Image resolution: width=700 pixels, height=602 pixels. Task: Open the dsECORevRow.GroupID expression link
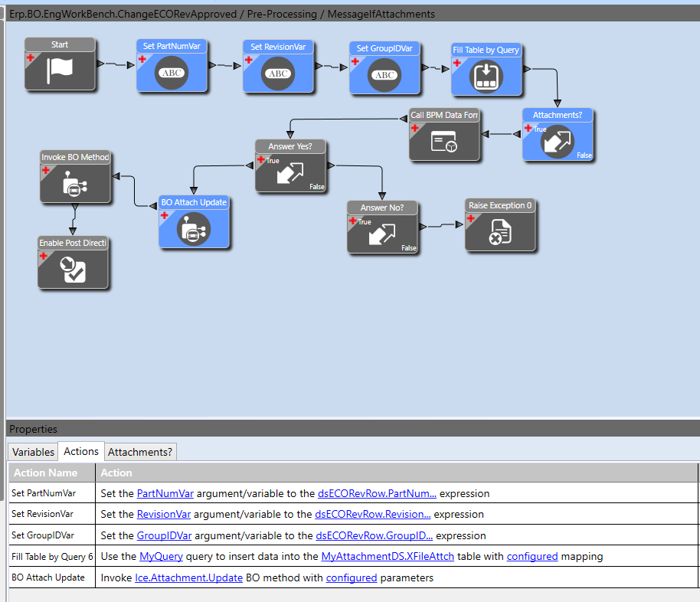[374, 535]
